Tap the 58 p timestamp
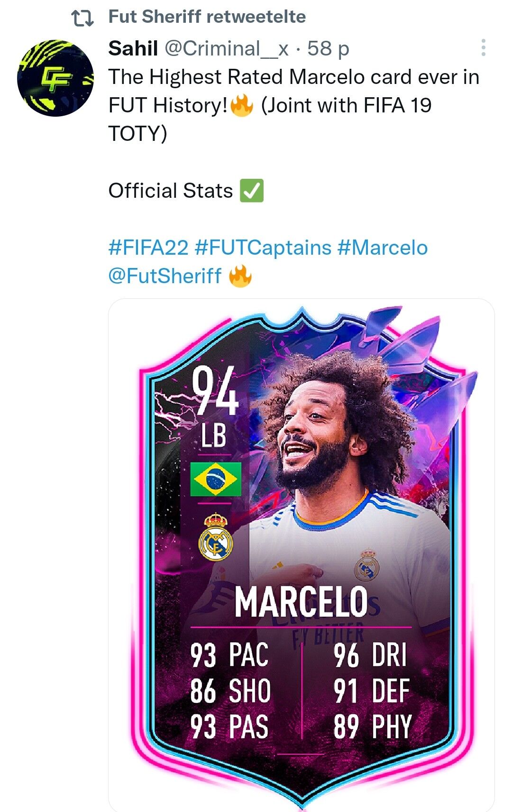512x812 pixels. point(328,48)
